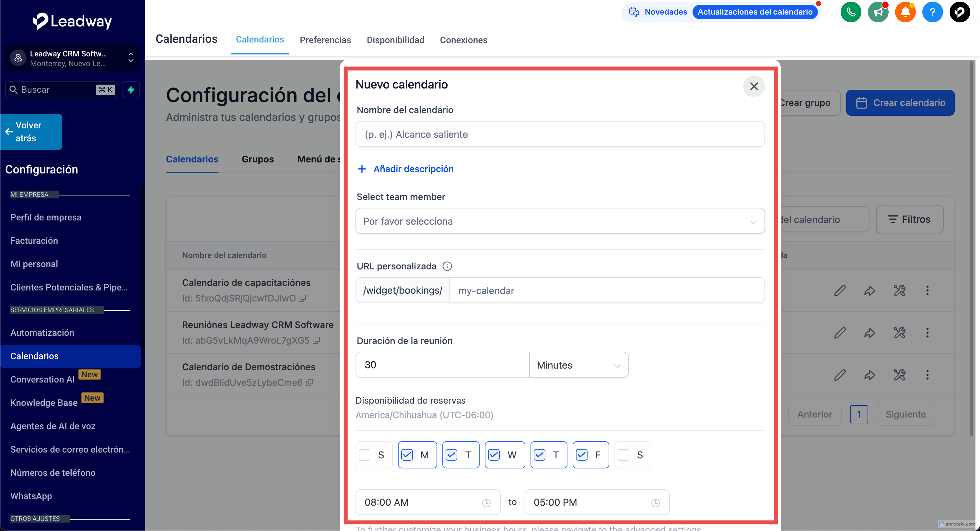Copy the Calendario de Demostraciónes ID
Viewport: 980px width, 531px height.
point(310,383)
